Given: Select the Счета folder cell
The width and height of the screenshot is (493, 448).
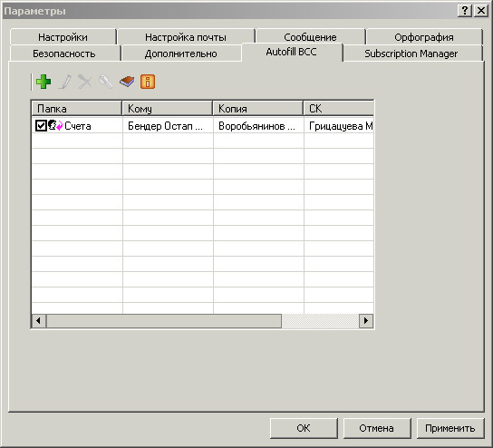Looking at the screenshot, I should tap(77, 126).
